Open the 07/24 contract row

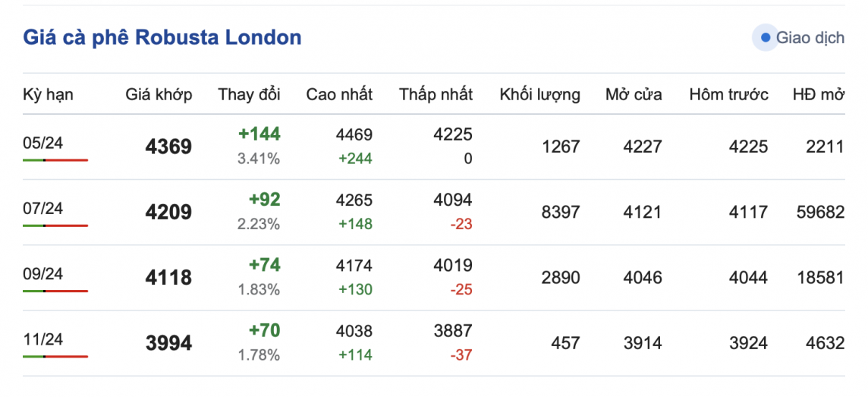[42, 208]
